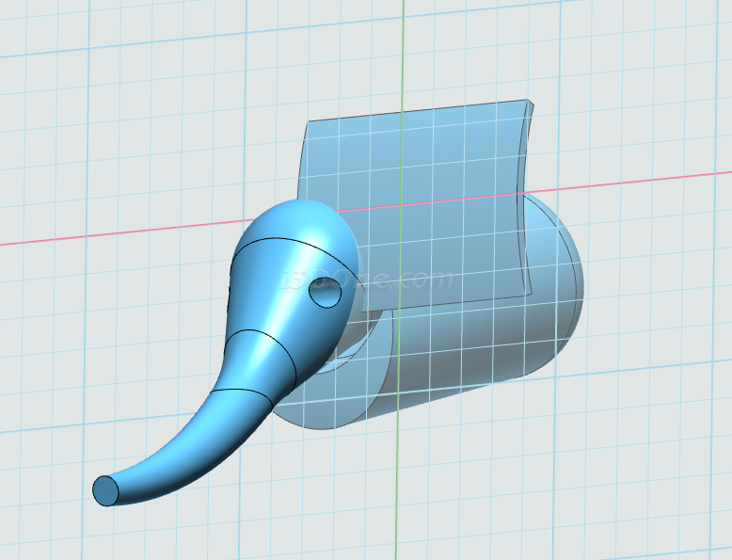Click the cylindrical body's side surface
The width and height of the screenshot is (732, 560).
point(452,358)
